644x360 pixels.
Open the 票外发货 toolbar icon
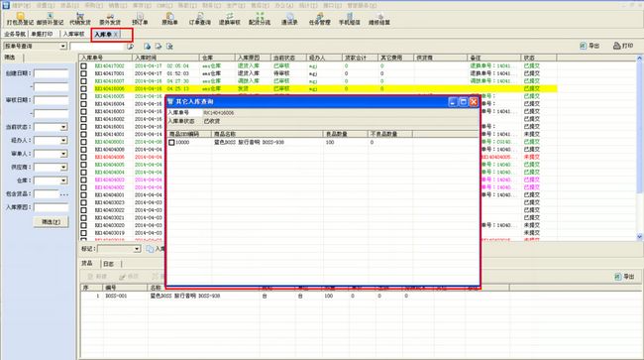110,19
